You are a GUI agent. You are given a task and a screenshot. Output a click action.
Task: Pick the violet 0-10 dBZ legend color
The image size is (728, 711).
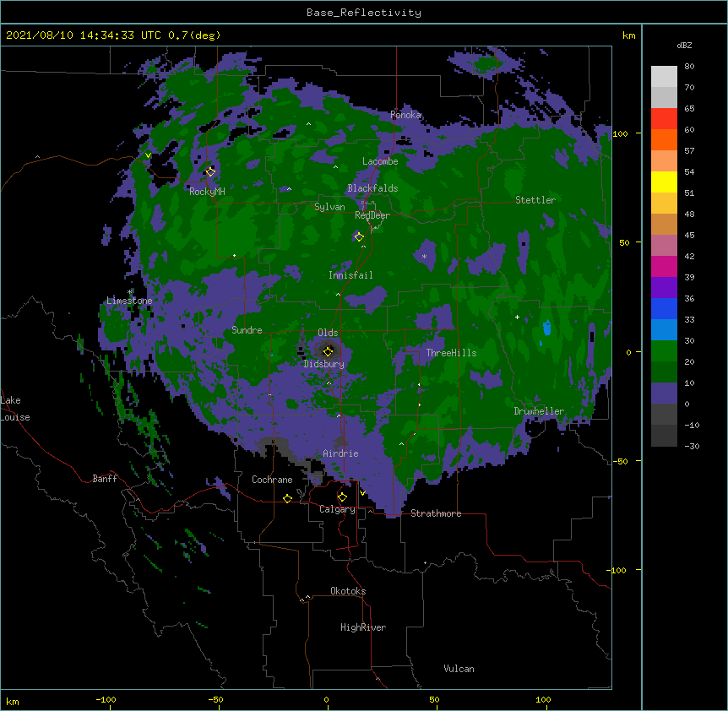click(x=664, y=393)
